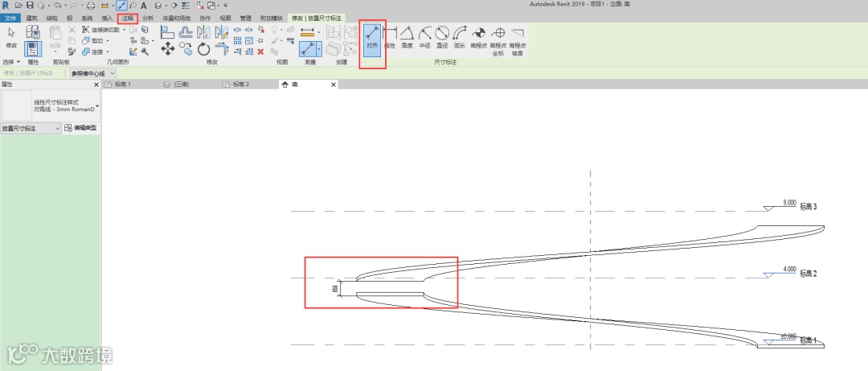The width and height of the screenshot is (868, 371).
Task: Switch to the 视图 ribbon tab
Action: (225, 18)
